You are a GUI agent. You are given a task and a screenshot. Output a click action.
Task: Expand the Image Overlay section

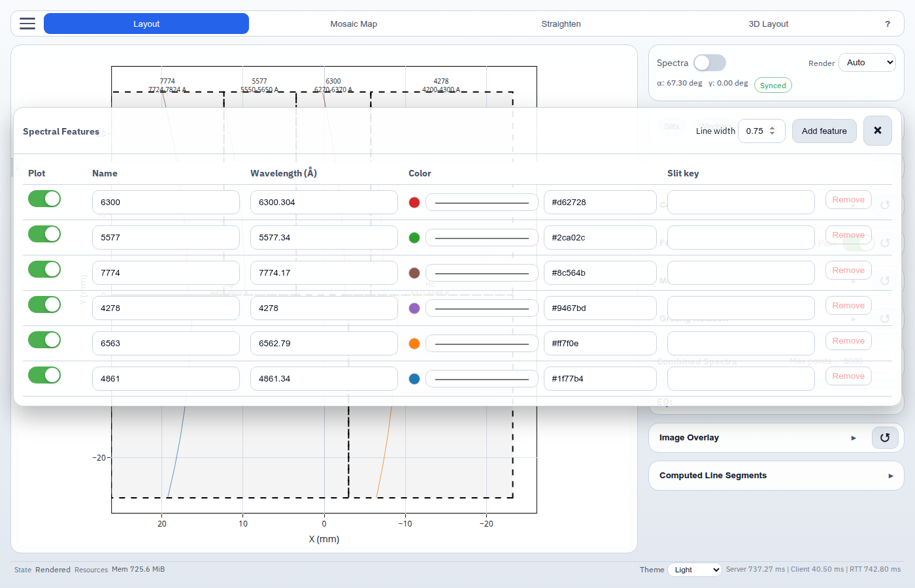[x=854, y=438]
